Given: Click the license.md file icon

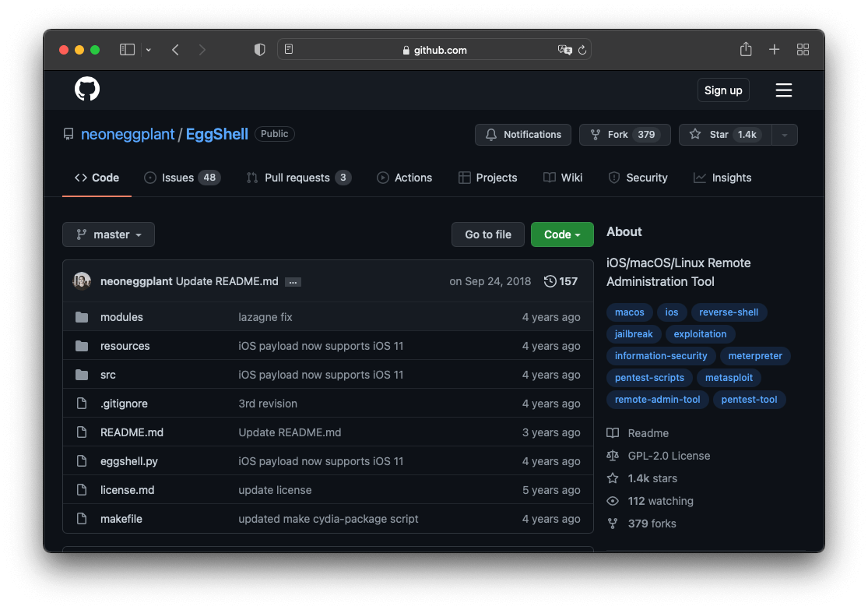Looking at the screenshot, I should (82, 490).
